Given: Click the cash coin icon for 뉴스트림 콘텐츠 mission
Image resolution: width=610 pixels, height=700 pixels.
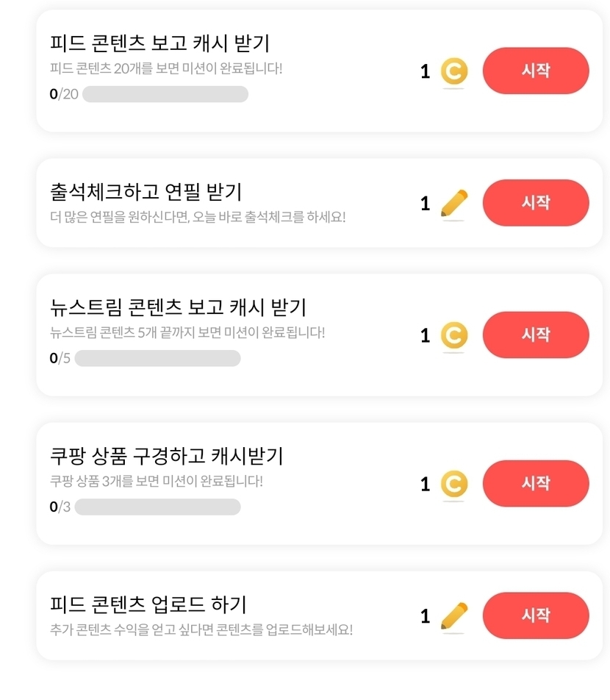Looking at the screenshot, I should [454, 336].
